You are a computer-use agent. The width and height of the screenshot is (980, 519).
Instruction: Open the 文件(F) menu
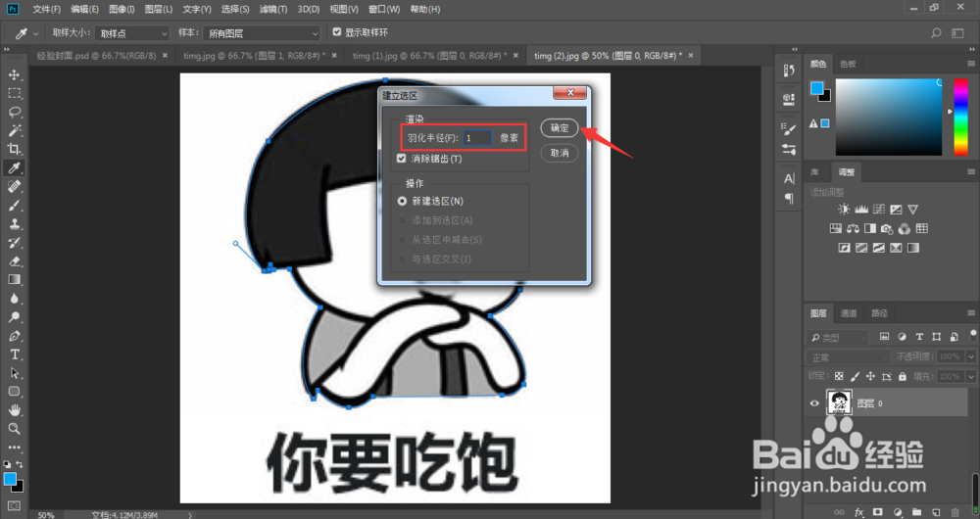tap(46, 10)
